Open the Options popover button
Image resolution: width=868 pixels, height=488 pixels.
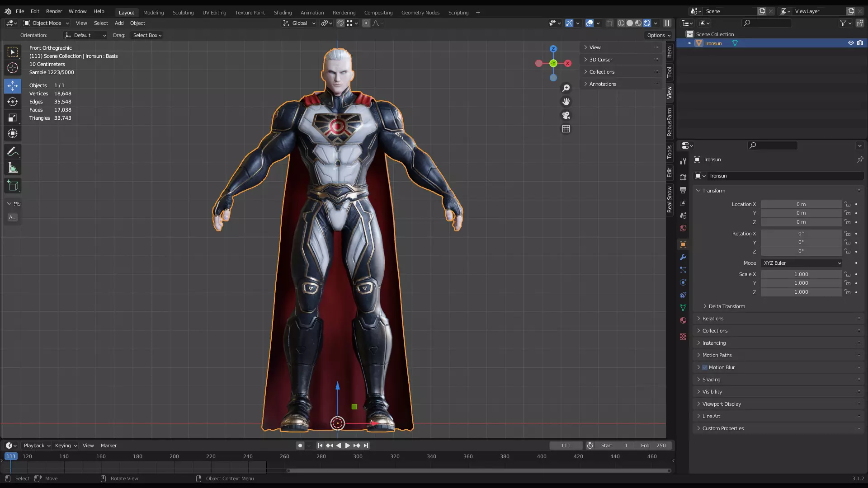click(x=659, y=35)
